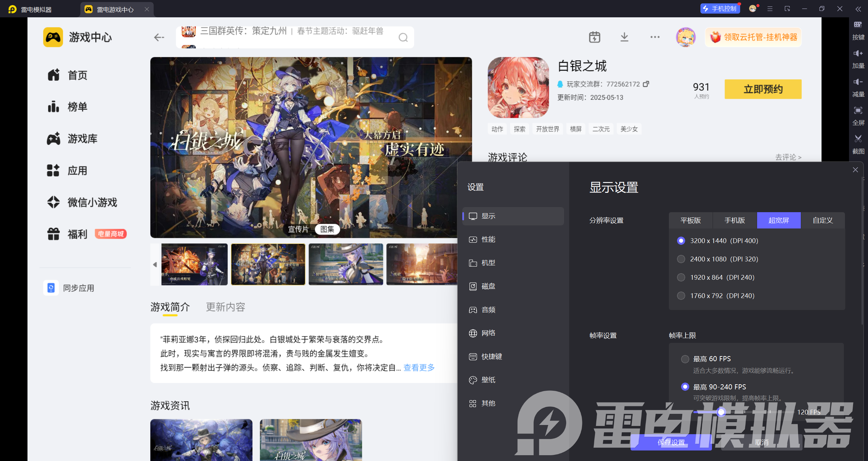868x461 pixels.
Task: Select 手机版 resolution tab
Action: (735, 220)
